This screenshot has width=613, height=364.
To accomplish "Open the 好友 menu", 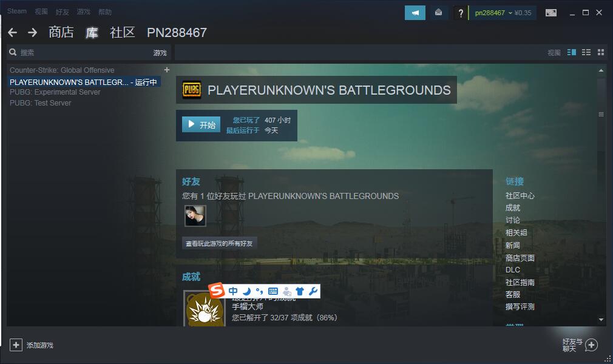I will point(62,12).
